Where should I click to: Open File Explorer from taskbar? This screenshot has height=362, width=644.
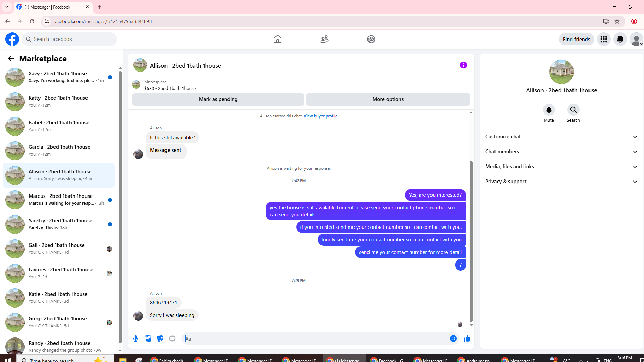[123, 359]
